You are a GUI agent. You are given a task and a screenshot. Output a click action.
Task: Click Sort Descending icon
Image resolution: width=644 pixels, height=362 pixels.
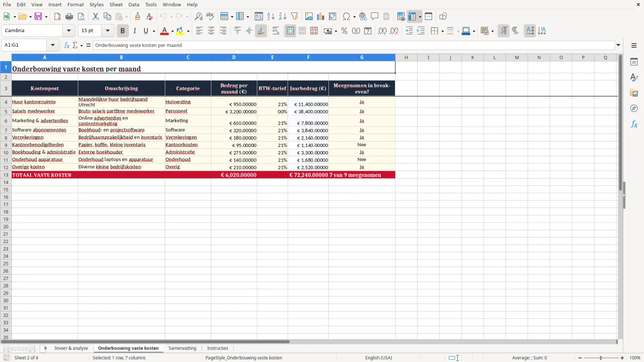tap(283, 17)
